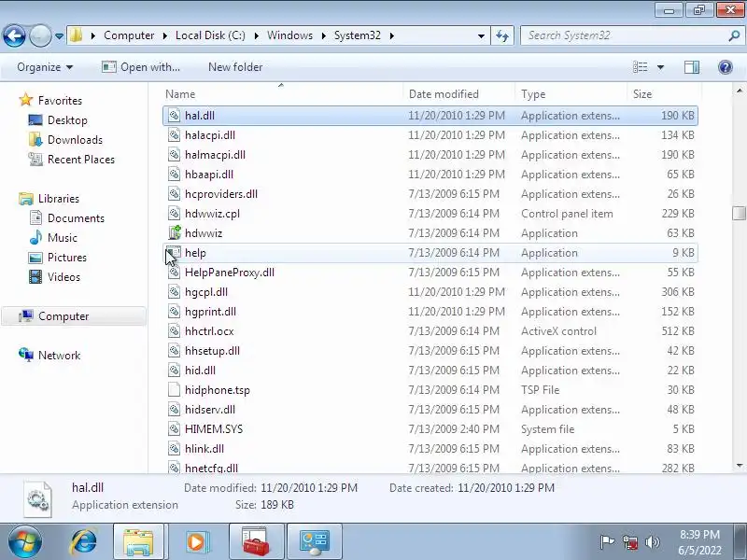Select the hdwwiz.cpl control panel icon
The width and height of the screenshot is (747, 560).
coord(175,214)
